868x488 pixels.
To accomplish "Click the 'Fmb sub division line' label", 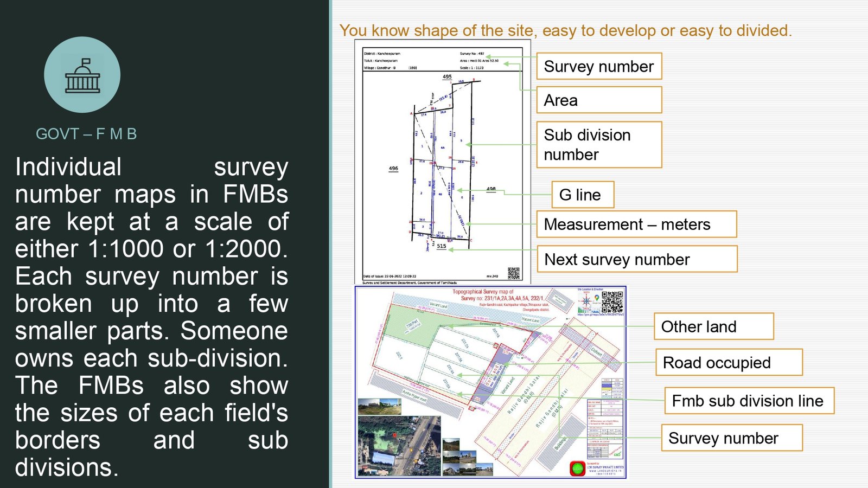I will click(749, 401).
